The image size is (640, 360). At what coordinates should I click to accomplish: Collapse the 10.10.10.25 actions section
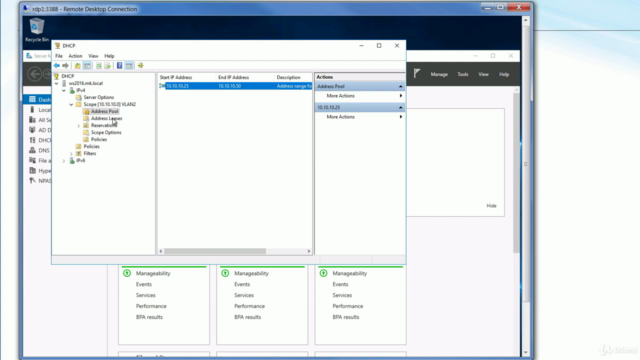400,107
